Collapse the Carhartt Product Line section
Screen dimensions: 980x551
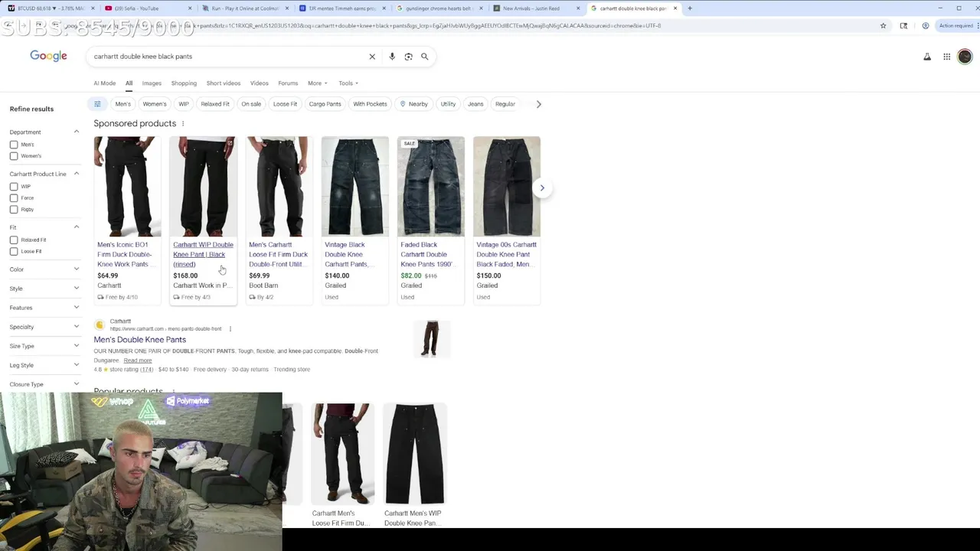(77, 174)
